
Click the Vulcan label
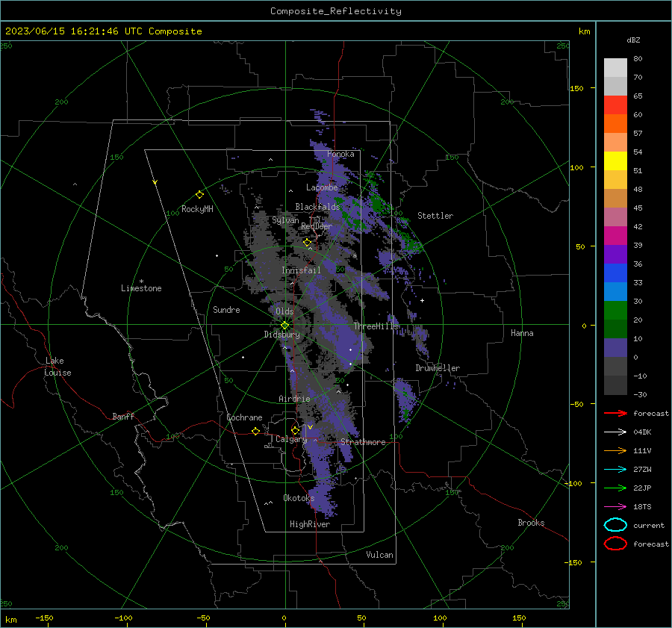point(379,555)
